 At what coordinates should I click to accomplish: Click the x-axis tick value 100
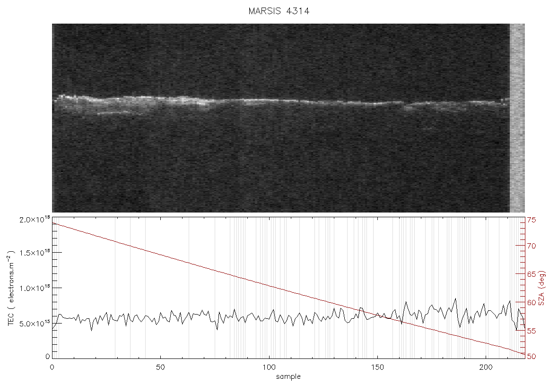coord(269,367)
